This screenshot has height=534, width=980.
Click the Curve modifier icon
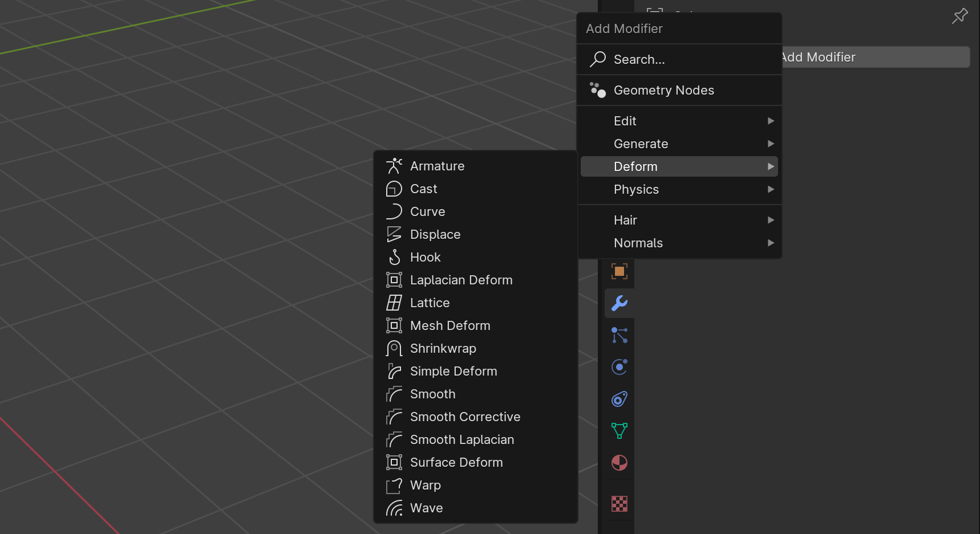point(394,211)
